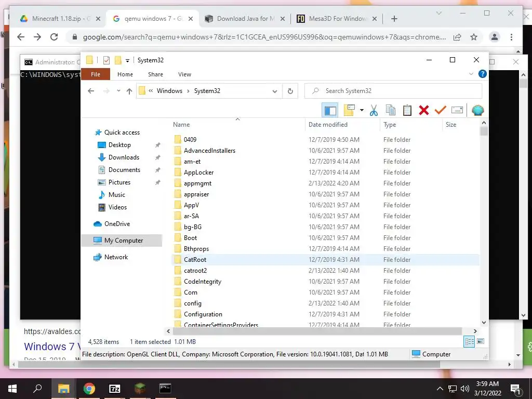Open the Folder Options icon's dropdown arrow
The height and width of the screenshot is (399, 532).
point(362,110)
